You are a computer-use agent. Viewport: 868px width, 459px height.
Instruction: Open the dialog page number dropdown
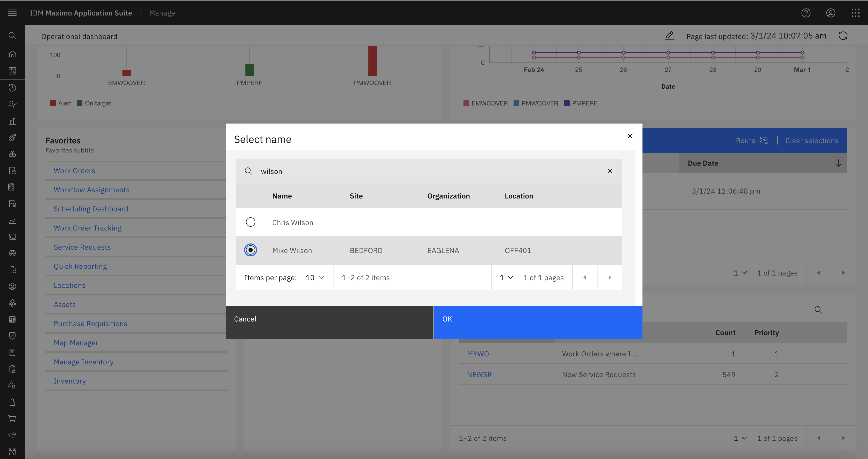506,277
